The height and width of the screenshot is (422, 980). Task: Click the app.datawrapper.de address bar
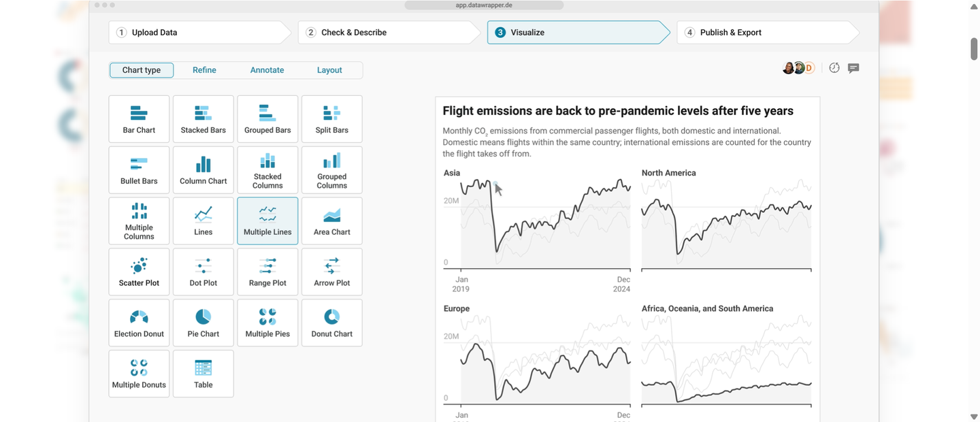[484, 5]
